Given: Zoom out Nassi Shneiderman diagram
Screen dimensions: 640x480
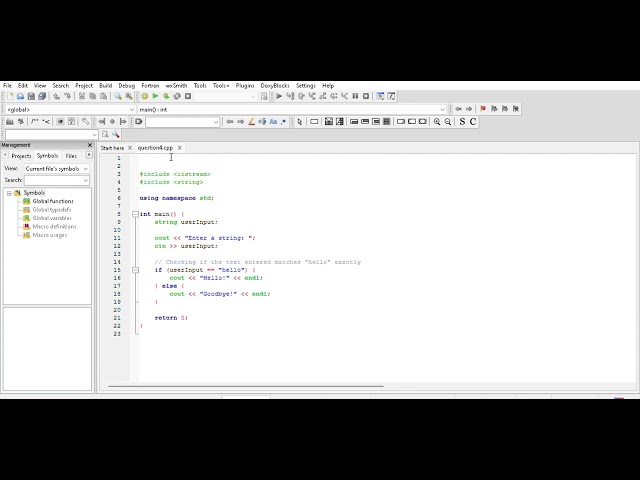Looking at the screenshot, I should click(x=448, y=122).
